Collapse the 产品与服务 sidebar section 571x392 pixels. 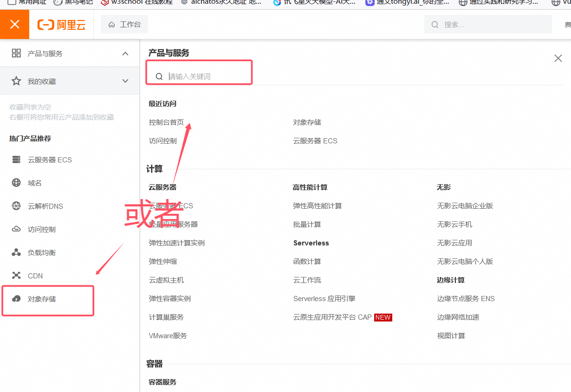click(125, 53)
